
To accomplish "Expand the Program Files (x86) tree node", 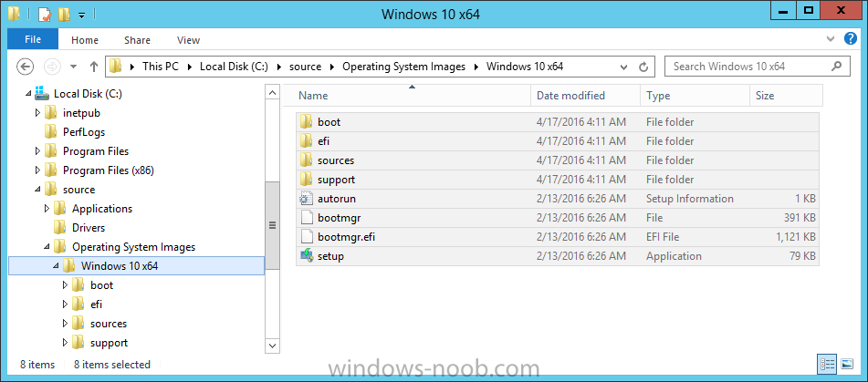I will pyautogui.click(x=37, y=170).
